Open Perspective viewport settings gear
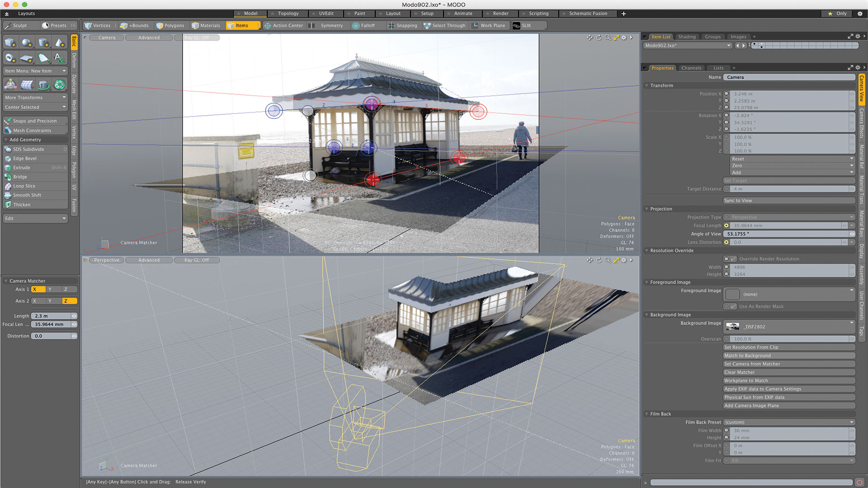Image resolution: width=868 pixels, height=488 pixels. click(x=624, y=260)
